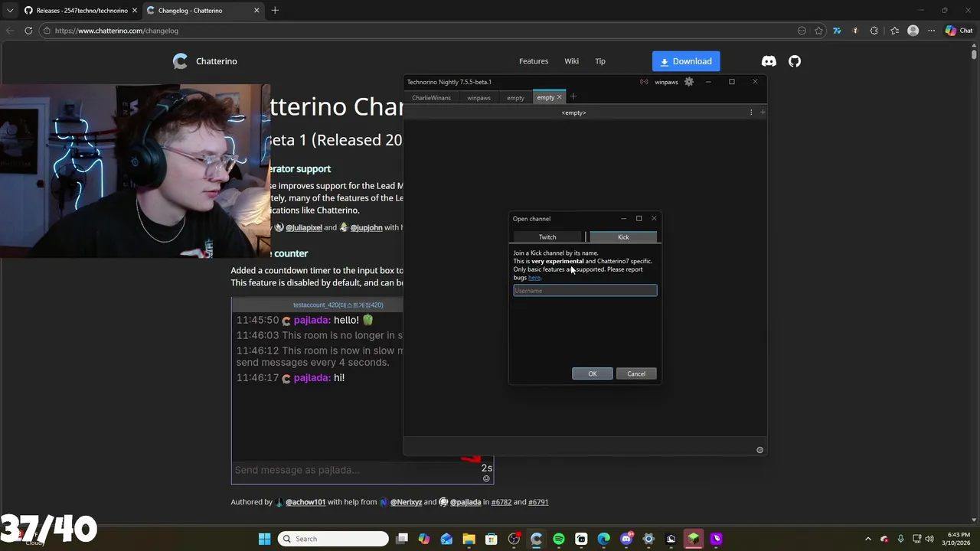
Task: Open Chatterino GitHub icon link
Action: (x=795, y=61)
